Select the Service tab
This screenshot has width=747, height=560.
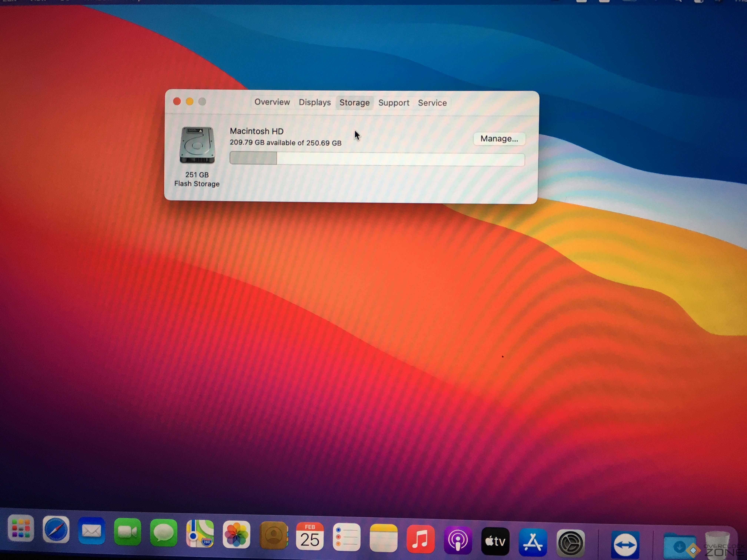pyautogui.click(x=432, y=103)
